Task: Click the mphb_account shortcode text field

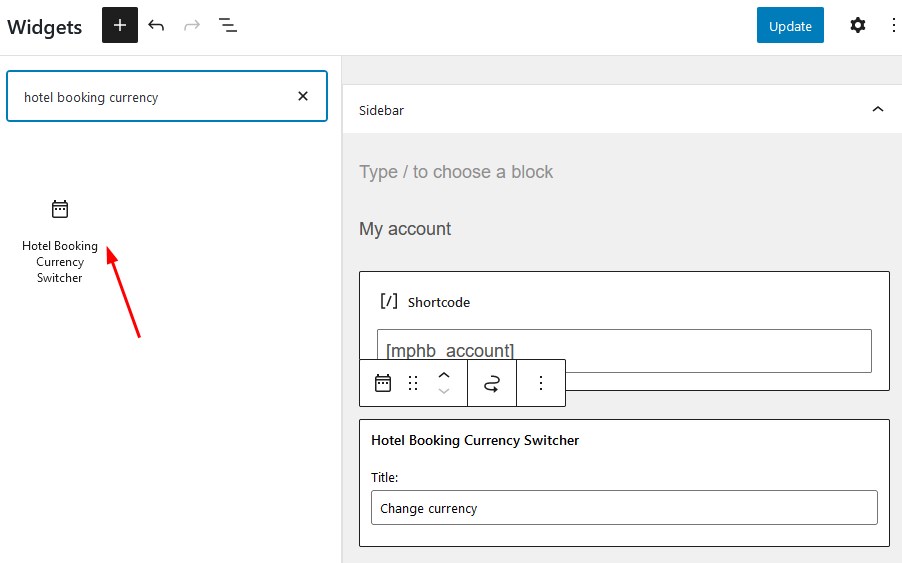Action: coord(624,350)
